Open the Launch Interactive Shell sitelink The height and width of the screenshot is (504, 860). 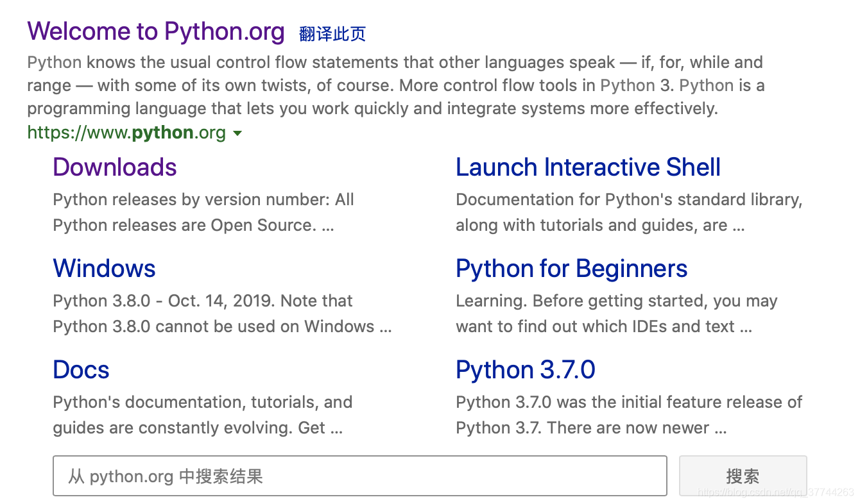pos(589,167)
